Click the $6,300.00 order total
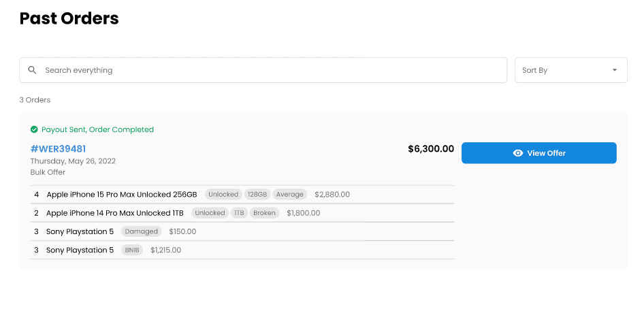The height and width of the screenshot is (309, 644). pyautogui.click(x=431, y=148)
